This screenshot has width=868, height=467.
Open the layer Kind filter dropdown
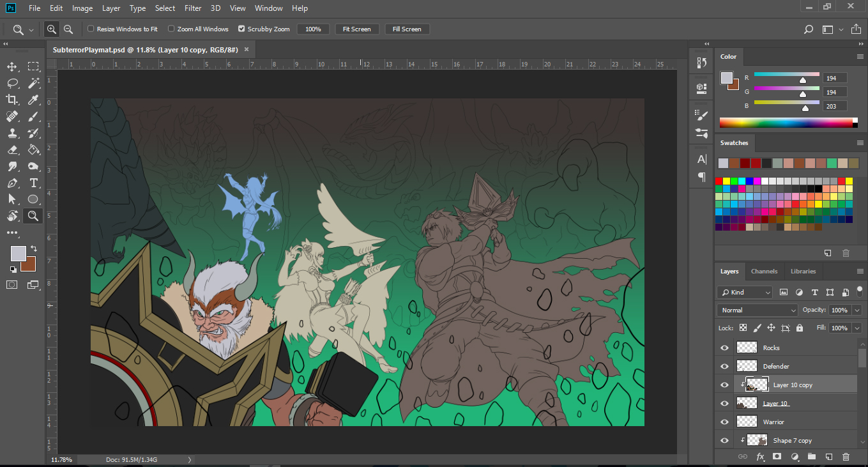[x=745, y=292]
